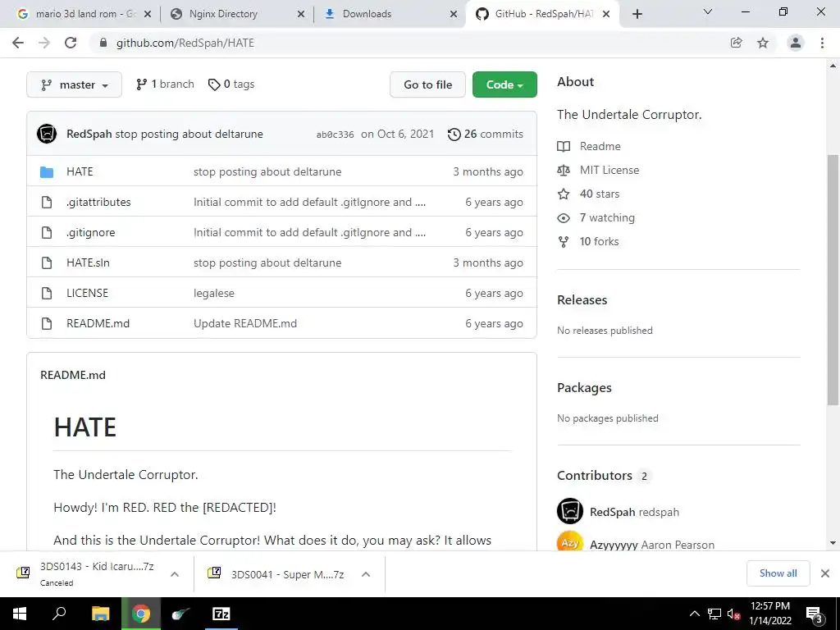Image resolution: width=840 pixels, height=630 pixels.
Task: Click the share page icon
Action: coord(736,43)
